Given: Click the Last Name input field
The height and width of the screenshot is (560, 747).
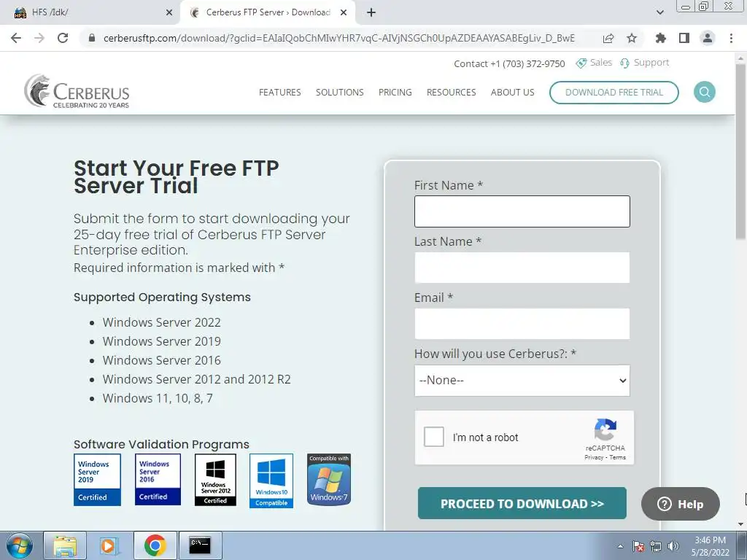Looking at the screenshot, I should [x=522, y=268].
